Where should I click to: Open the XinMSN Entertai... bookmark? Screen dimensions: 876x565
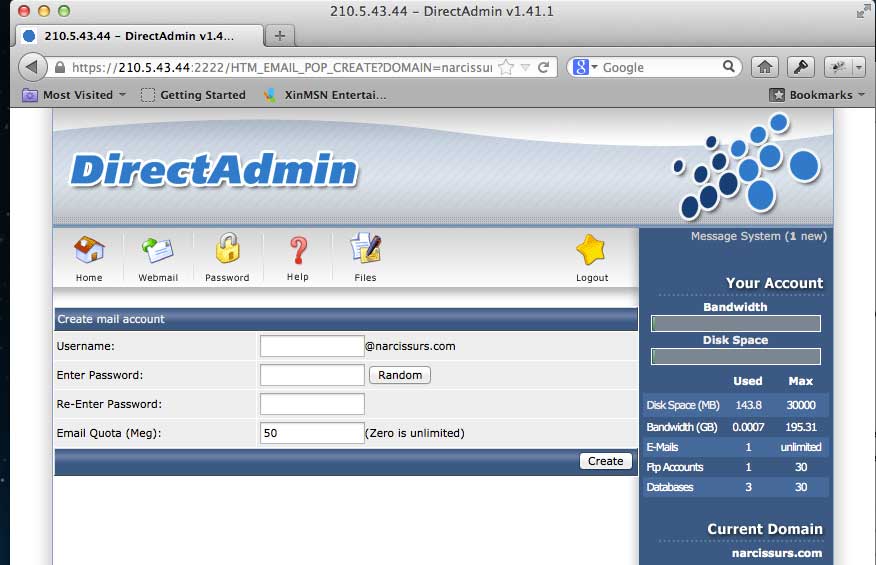[x=325, y=95]
